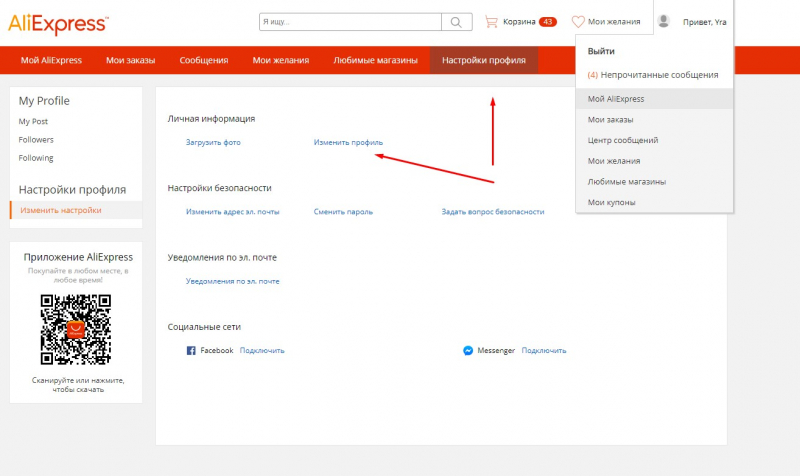
Task: Click the Messenger icon
Action: (468, 350)
